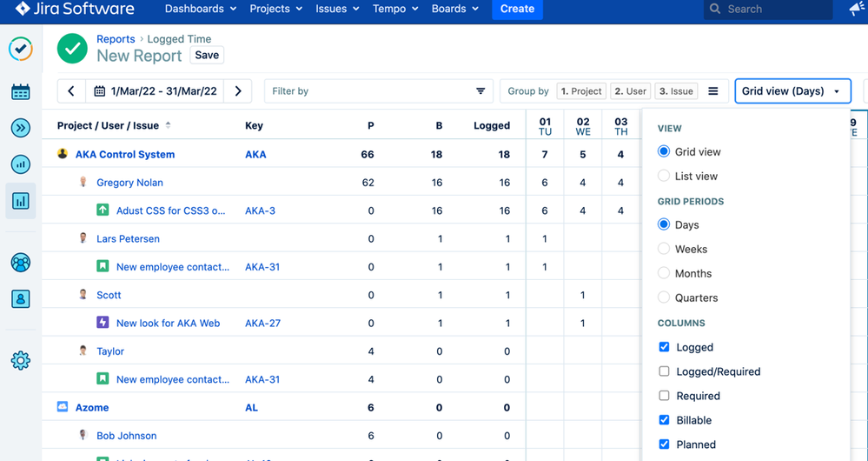868x461 pixels.
Task: Open AKA Control System project link
Action: (x=125, y=154)
